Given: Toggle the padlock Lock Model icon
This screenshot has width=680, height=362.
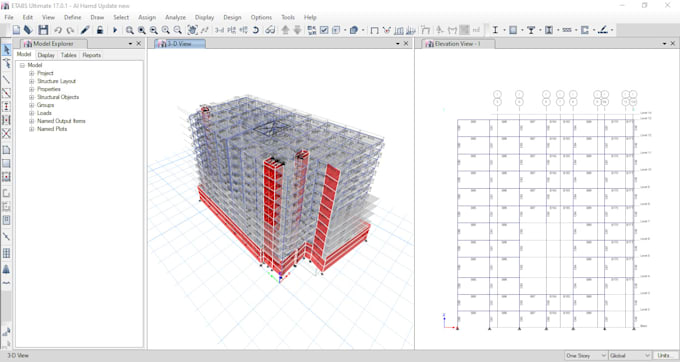Looking at the screenshot, I should [100, 30].
